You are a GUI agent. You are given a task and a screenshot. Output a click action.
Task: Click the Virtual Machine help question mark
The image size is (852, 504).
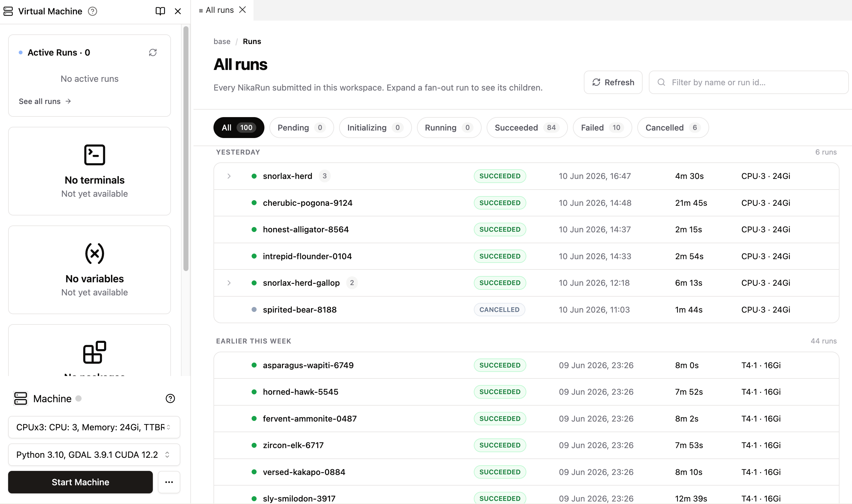pos(93,11)
